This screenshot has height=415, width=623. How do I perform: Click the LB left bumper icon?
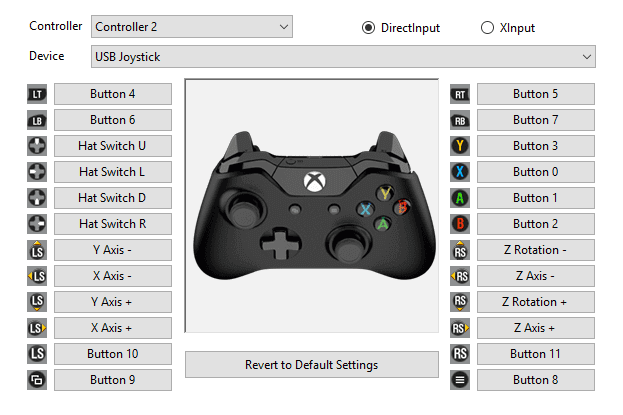pos(37,120)
